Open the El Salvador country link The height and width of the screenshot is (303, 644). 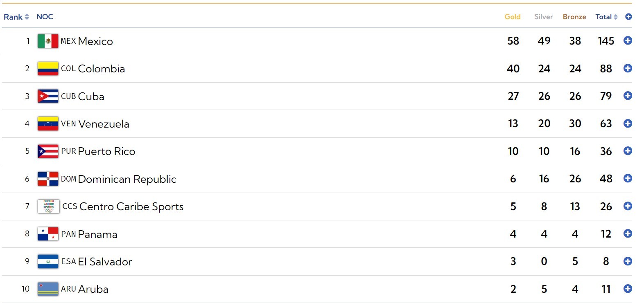(105, 262)
